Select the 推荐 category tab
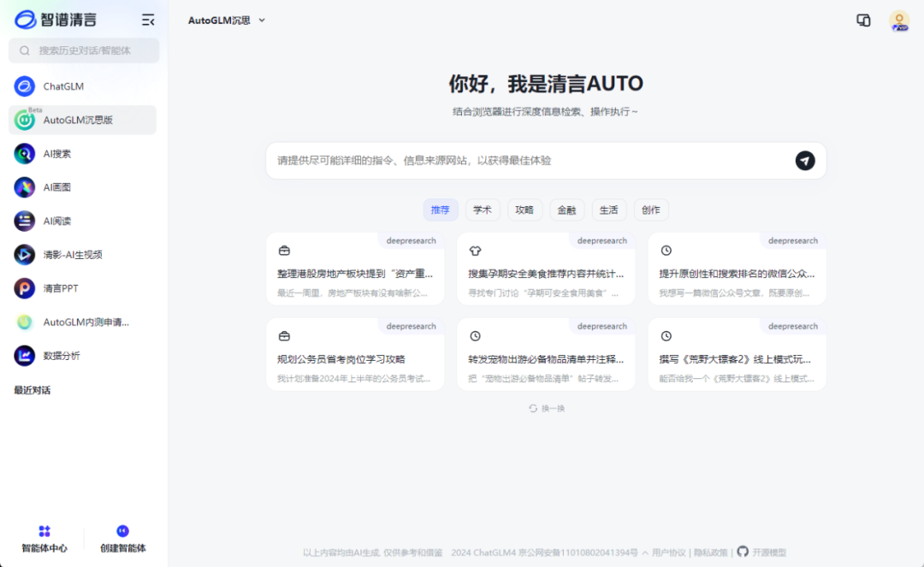The width and height of the screenshot is (924, 567). pos(441,210)
